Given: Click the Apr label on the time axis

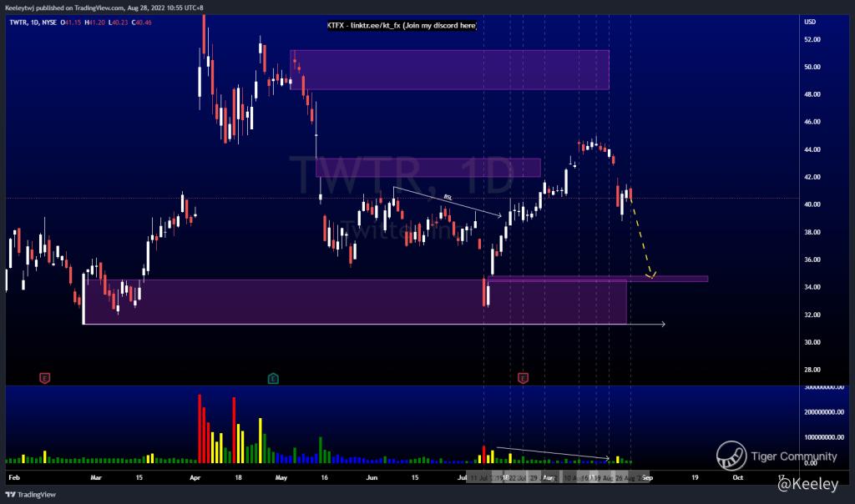Looking at the screenshot, I should [x=195, y=478].
